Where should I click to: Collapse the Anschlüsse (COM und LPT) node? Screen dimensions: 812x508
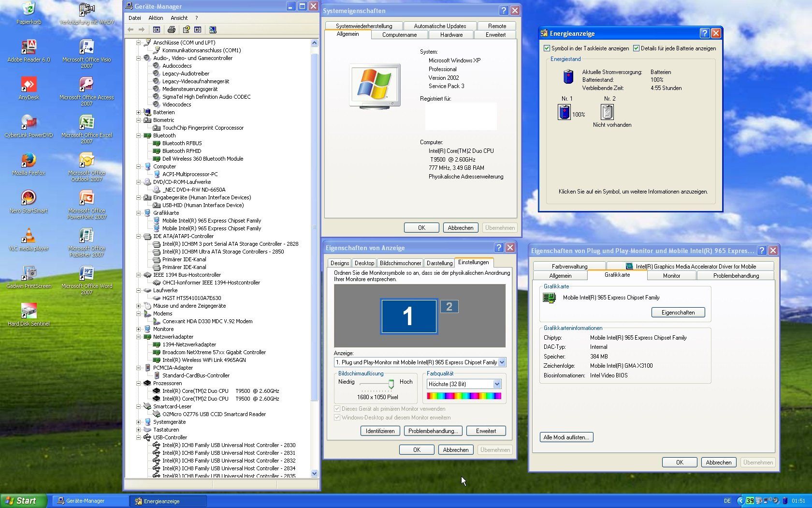click(138, 43)
